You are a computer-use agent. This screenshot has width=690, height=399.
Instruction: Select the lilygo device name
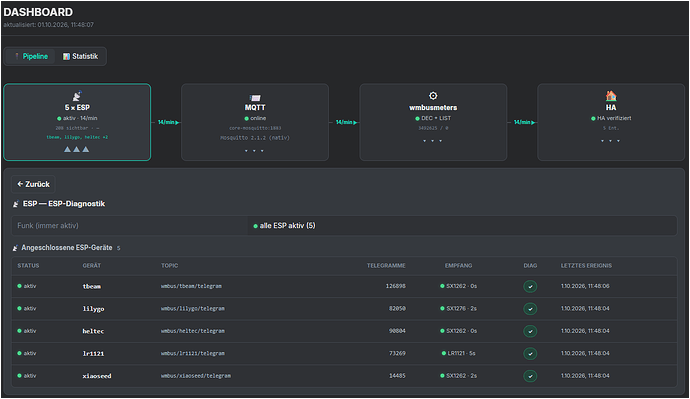(x=93, y=309)
